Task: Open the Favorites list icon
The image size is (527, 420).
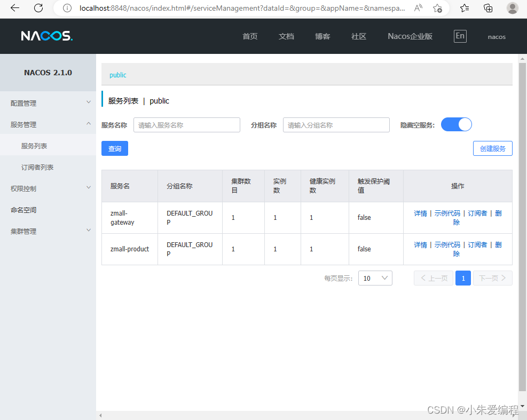Action: [x=465, y=8]
